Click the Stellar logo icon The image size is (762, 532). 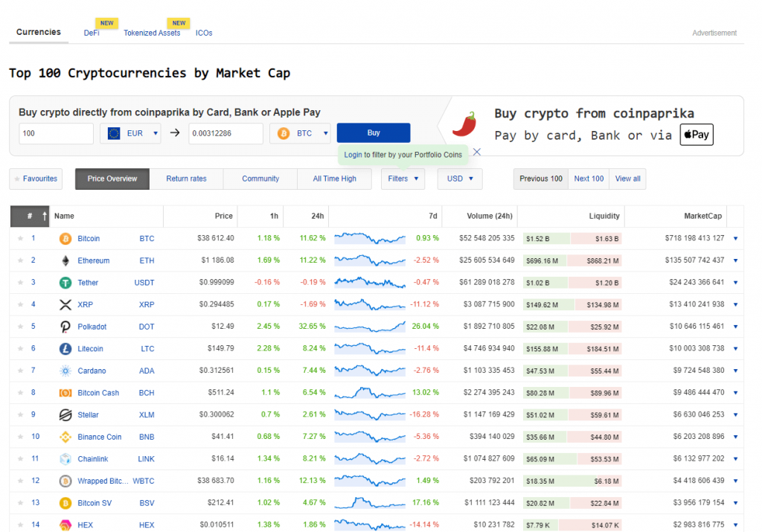(x=65, y=415)
